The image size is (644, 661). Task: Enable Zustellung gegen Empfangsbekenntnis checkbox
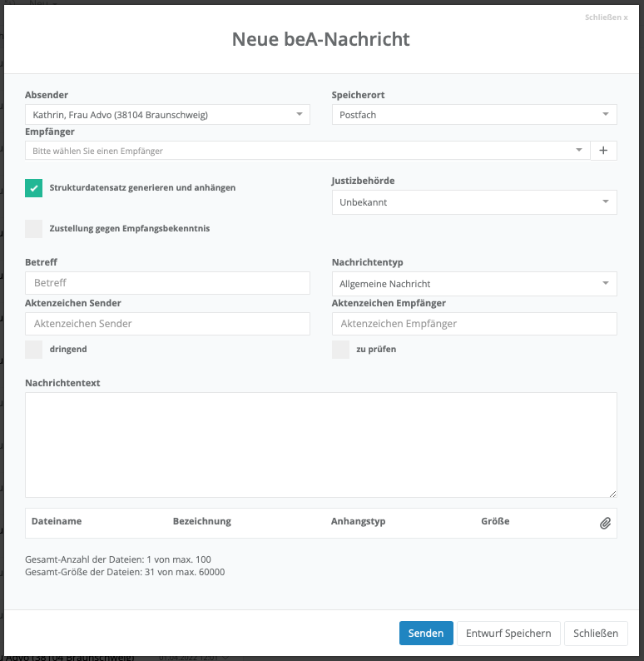click(x=33, y=229)
